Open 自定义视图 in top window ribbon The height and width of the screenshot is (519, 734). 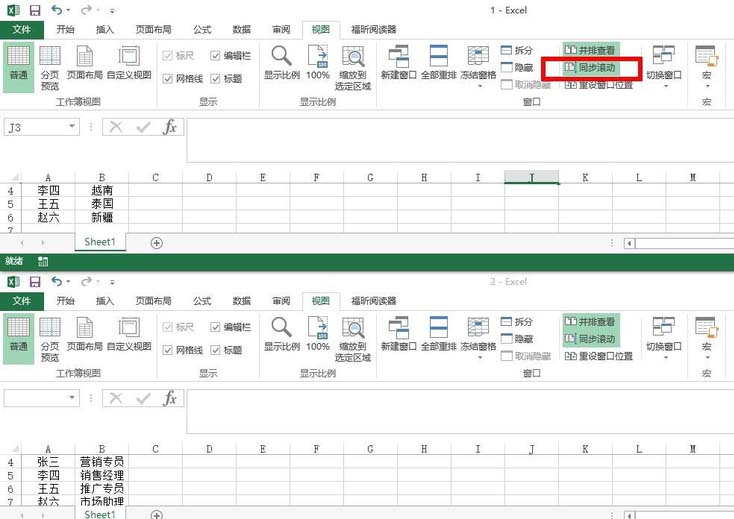(x=129, y=66)
